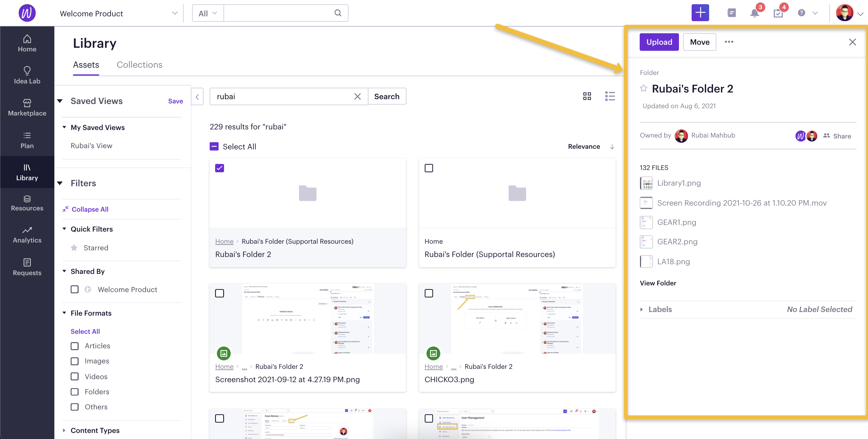Open the All search scope dropdown
The width and height of the screenshot is (868, 439).
tap(207, 13)
